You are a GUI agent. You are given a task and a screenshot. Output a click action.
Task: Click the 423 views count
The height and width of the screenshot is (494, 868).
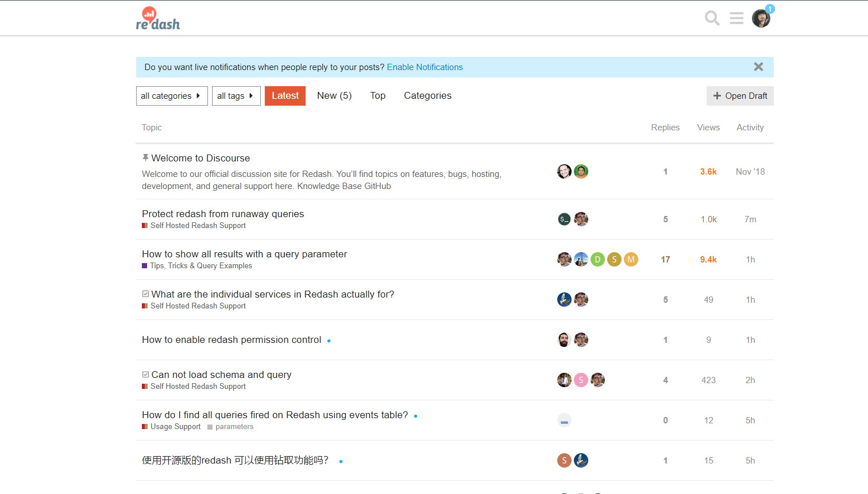[x=708, y=380]
